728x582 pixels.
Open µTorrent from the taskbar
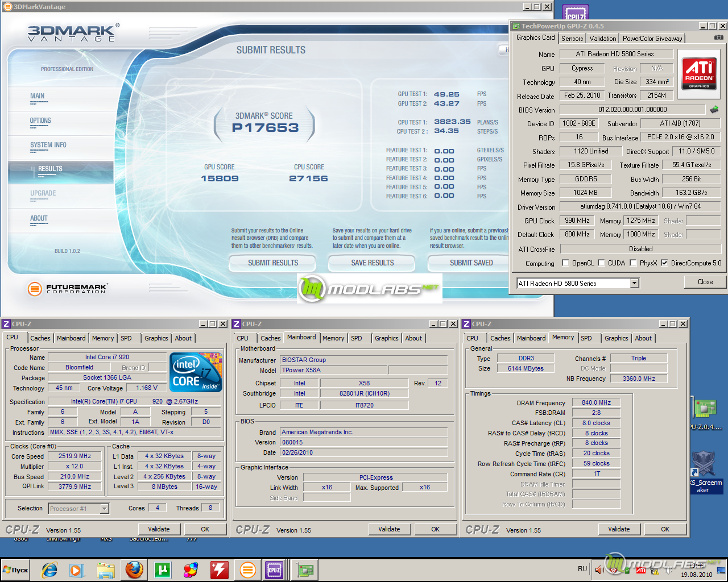click(163, 569)
